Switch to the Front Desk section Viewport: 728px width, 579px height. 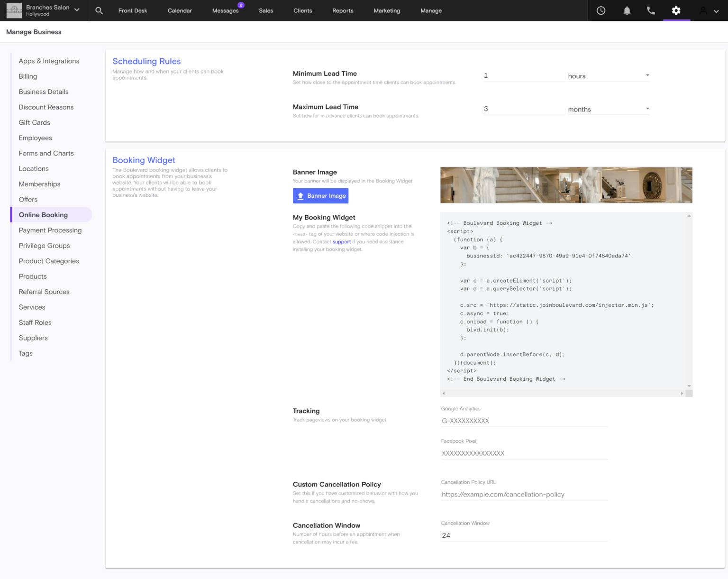[x=133, y=10]
